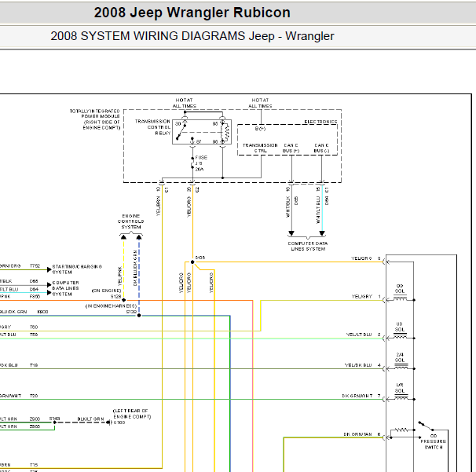Click the "S143" splice label
The height and width of the screenshot is (472, 476).
(x=55, y=419)
